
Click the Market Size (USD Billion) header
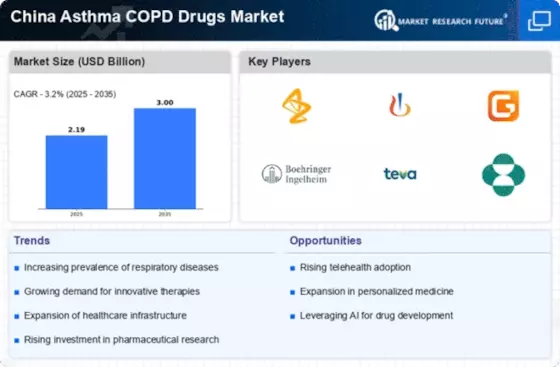point(120,62)
